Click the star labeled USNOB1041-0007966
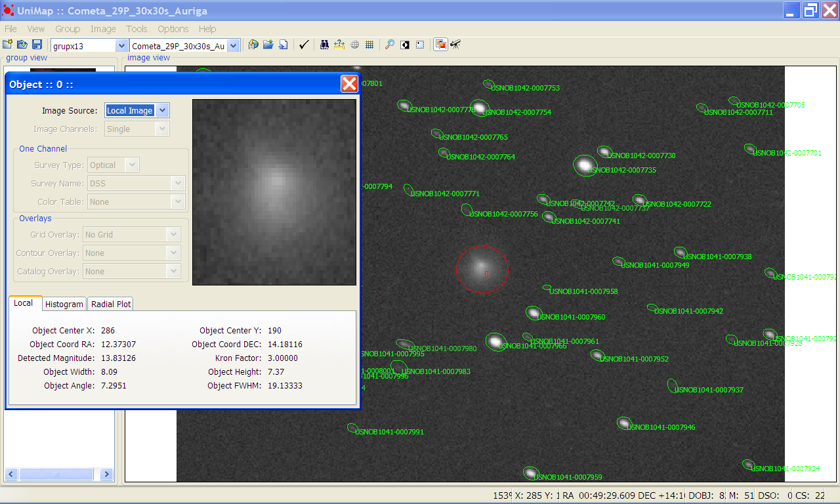 click(495, 341)
